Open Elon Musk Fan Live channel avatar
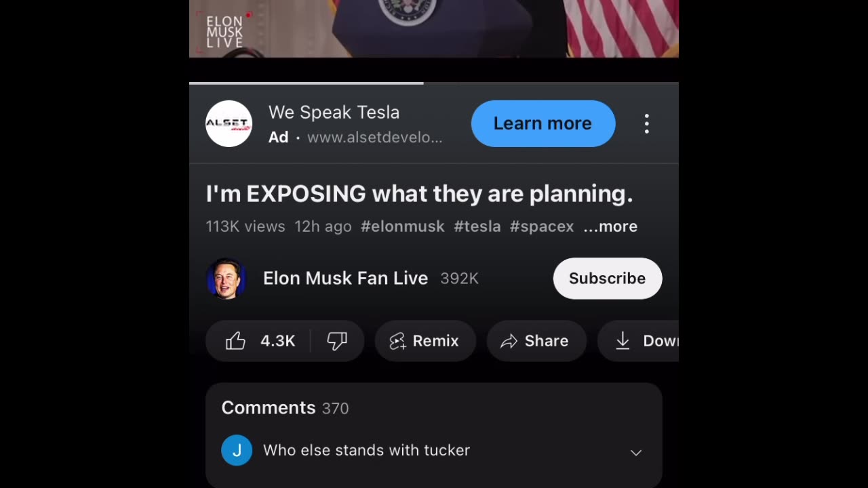The image size is (868, 488). 226,279
